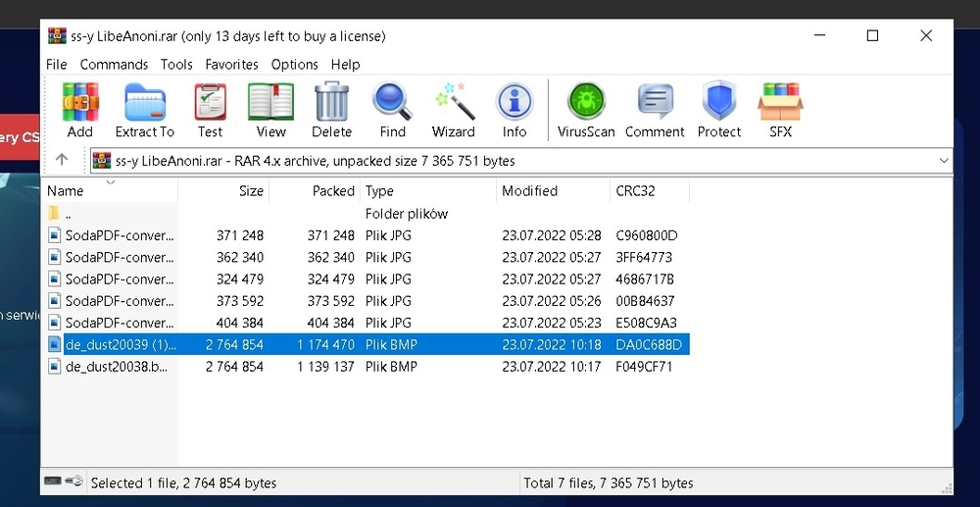Click file icon of de_dust20038.bmp
This screenshot has width=980, height=507.
[55, 367]
